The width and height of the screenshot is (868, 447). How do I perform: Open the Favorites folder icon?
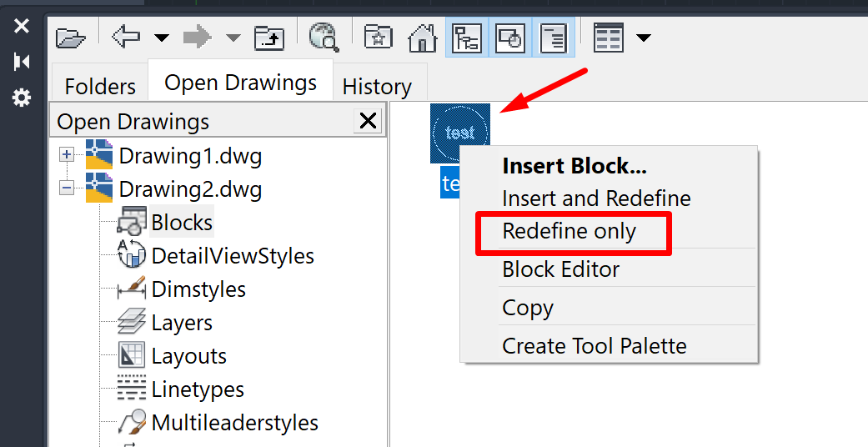click(x=379, y=38)
